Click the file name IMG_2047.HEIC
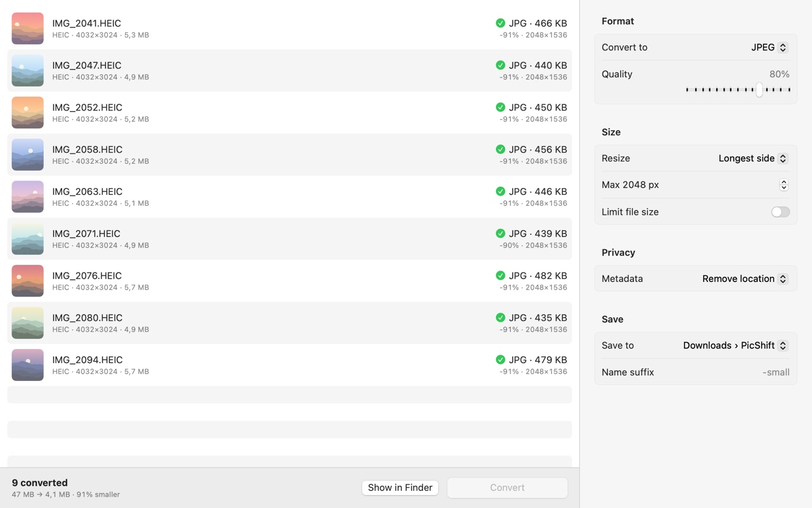Screen dimensions: 812x508 [86, 65]
